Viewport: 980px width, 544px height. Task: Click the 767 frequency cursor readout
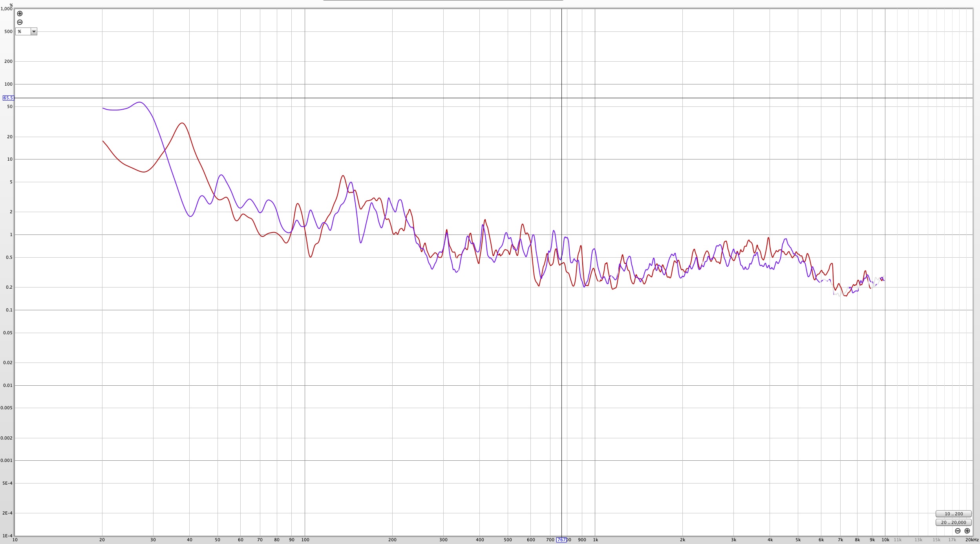click(x=561, y=540)
